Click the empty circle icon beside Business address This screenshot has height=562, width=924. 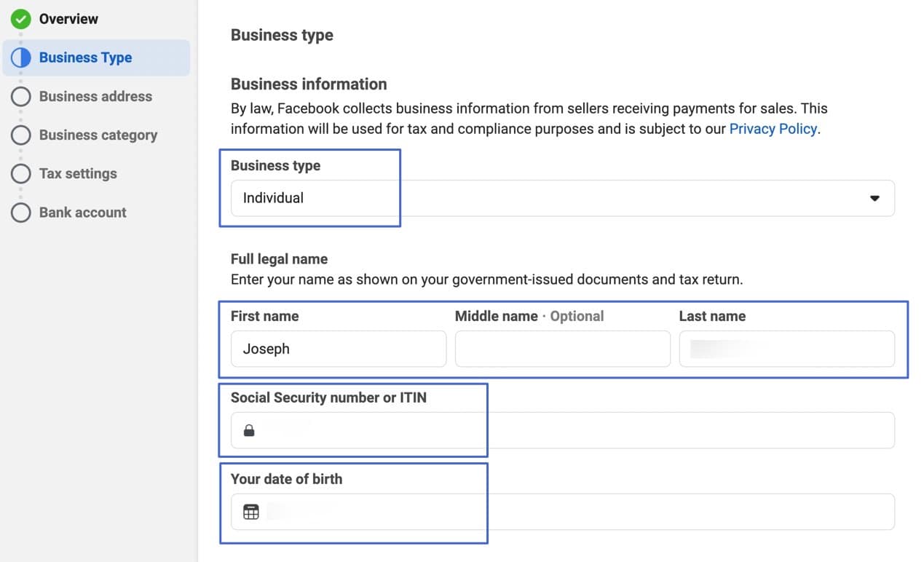pos(21,96)
